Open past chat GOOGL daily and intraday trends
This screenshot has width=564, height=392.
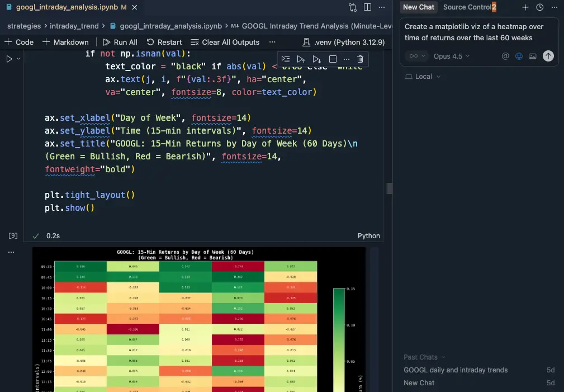coord(456,370)
